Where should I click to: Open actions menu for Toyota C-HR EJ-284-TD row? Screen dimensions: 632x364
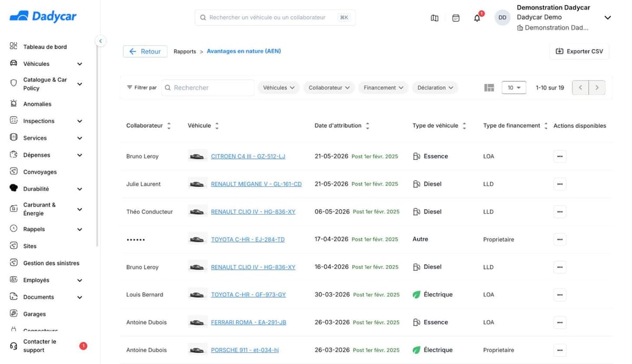[x=560, y=239]
